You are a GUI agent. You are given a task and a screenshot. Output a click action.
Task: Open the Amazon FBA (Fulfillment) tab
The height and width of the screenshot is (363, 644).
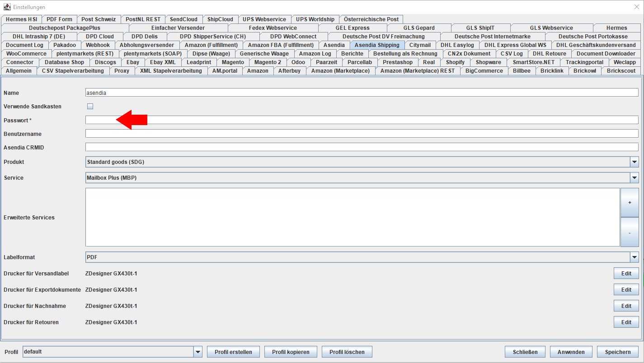[x=281, y=45]
